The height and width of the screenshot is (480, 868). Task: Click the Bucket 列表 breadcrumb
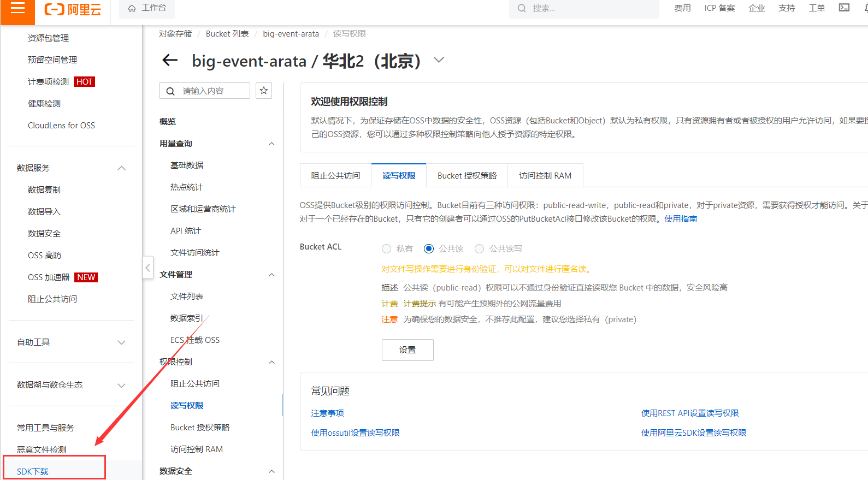[x=227, y=34]
